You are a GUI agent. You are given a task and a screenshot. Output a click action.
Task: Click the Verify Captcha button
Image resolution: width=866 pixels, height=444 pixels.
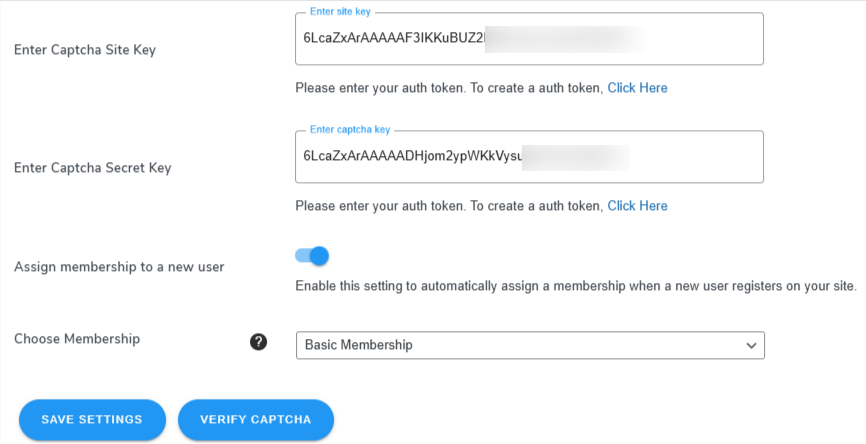(x=256, y=420)
